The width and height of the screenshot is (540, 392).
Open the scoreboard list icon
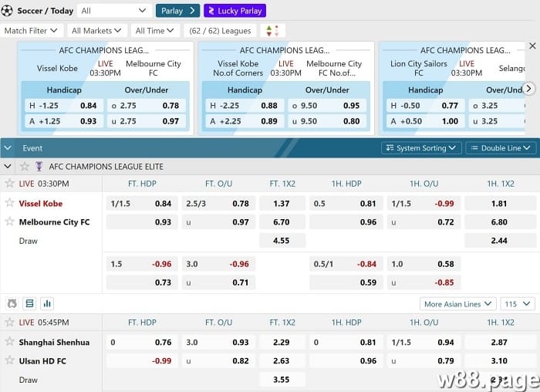29,303
